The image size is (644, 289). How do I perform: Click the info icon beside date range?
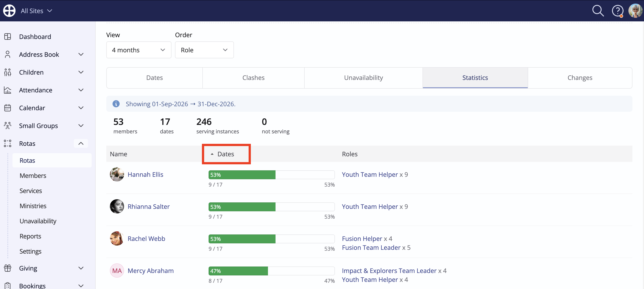coord(116,104)
